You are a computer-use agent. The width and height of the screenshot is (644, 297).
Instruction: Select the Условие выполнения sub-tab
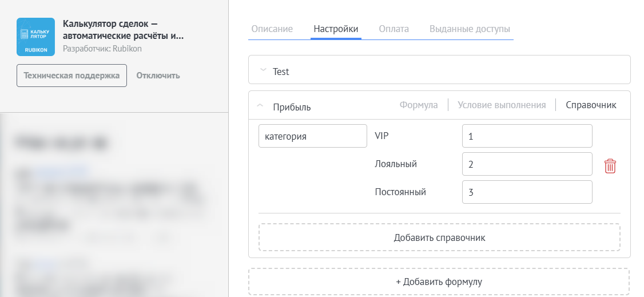click(x=502, y=105)
